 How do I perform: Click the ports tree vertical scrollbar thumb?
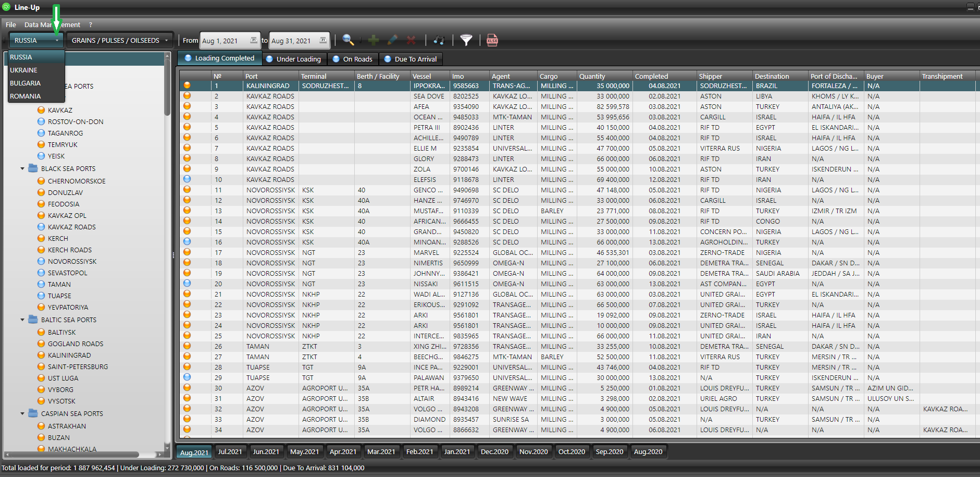pos(167,87)
